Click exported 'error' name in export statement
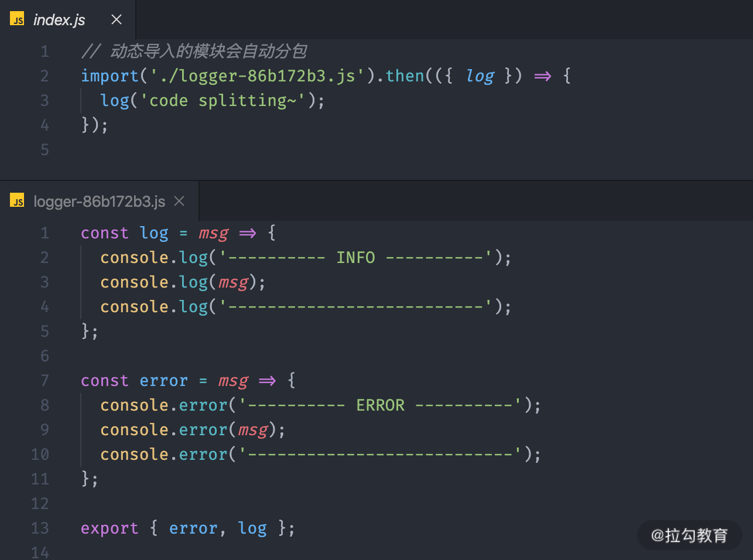This screenshot has width=753, height=560. tap(193, 528)
